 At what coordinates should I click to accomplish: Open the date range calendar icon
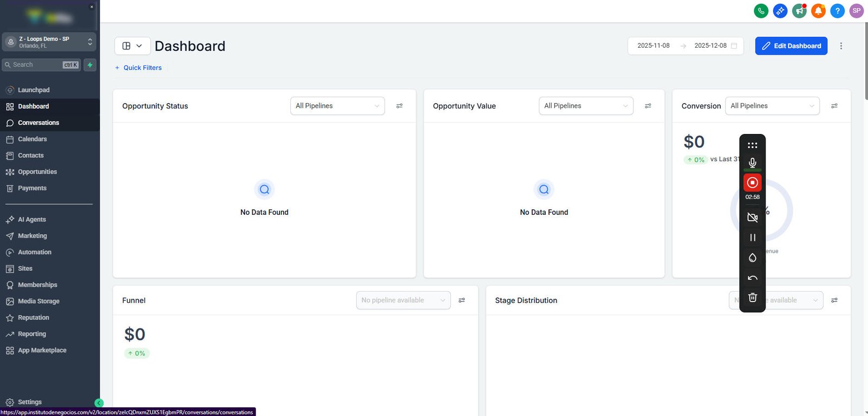tap(734, 46)
